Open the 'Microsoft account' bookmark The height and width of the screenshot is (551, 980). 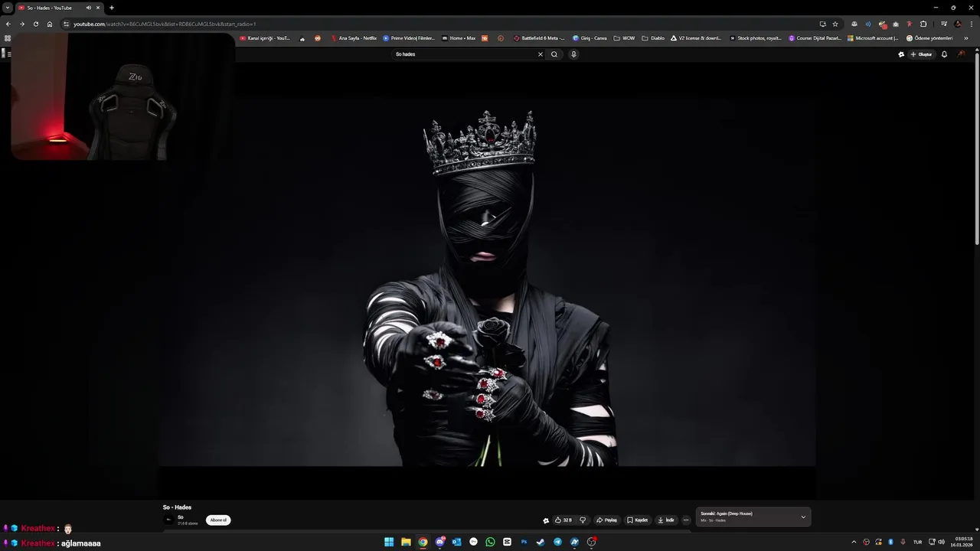pos(873,38)
